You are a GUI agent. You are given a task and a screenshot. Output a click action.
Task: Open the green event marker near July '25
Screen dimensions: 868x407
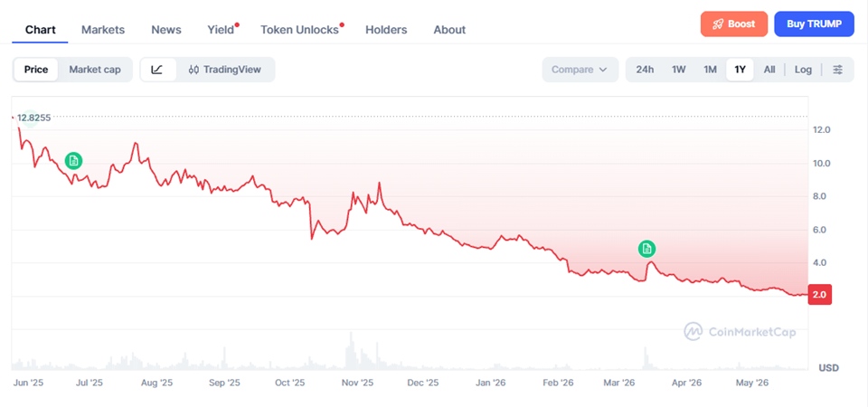[x=73, y=161]
